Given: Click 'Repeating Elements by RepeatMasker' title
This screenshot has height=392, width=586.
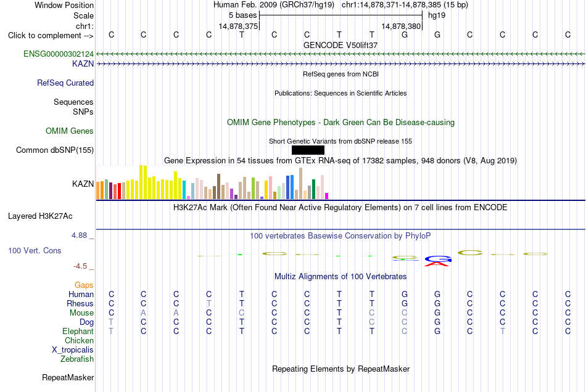Looking at the screenshot, I should click(x=340, y=369).
